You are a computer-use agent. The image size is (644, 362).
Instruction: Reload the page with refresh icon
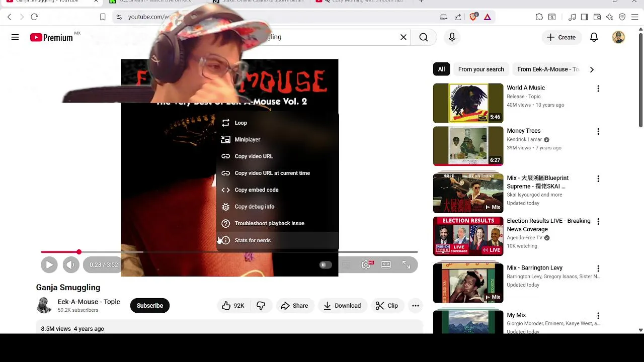pyautogui.click(x=34, y=17)
